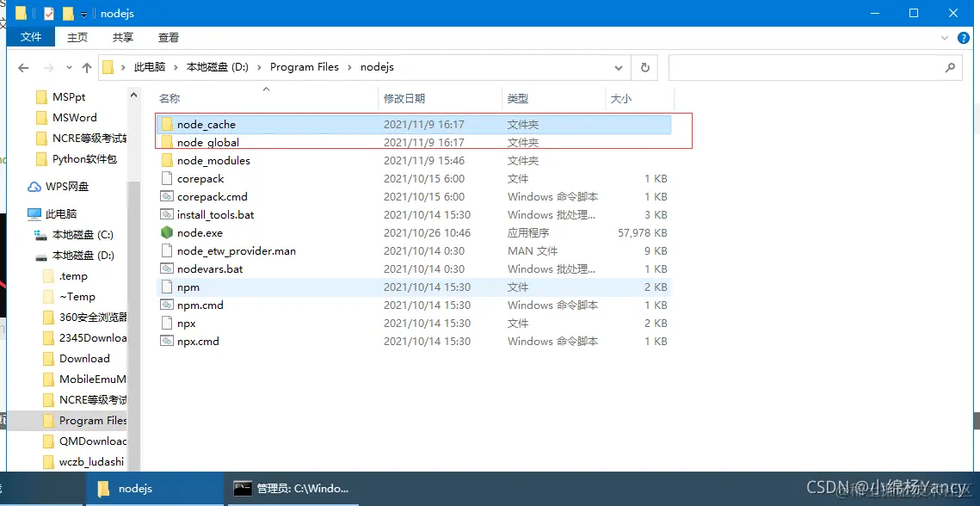Viewport: 980px width, 506px height.
Task: Refresh the current folder view
Action: coord(645,67)
